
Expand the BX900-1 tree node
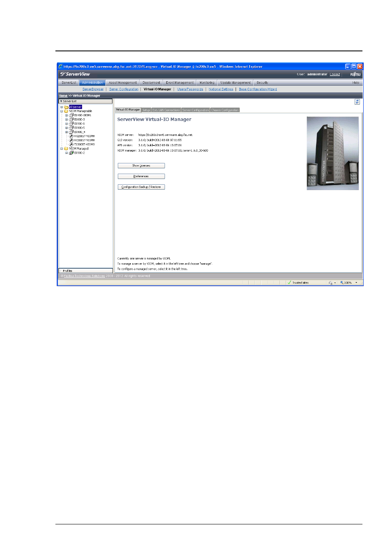(x=66, y=124)
